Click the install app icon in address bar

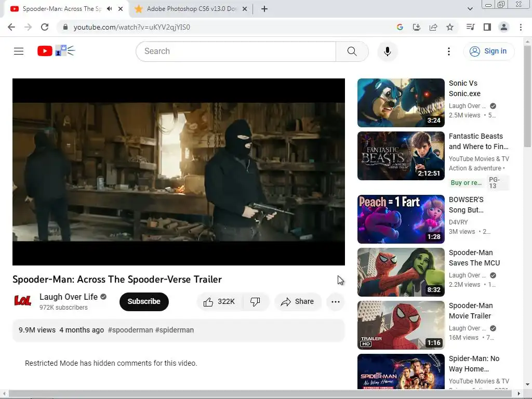[x=417, y=27]
